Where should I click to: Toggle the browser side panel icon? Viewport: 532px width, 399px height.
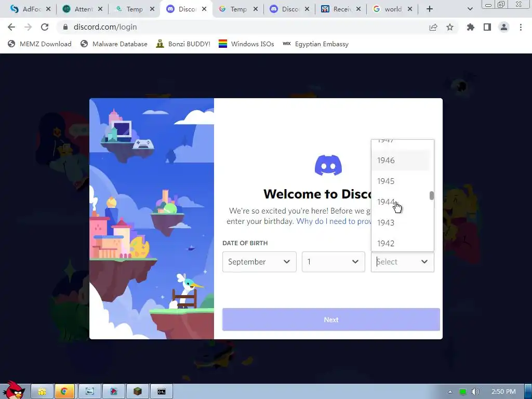point(487,27)
